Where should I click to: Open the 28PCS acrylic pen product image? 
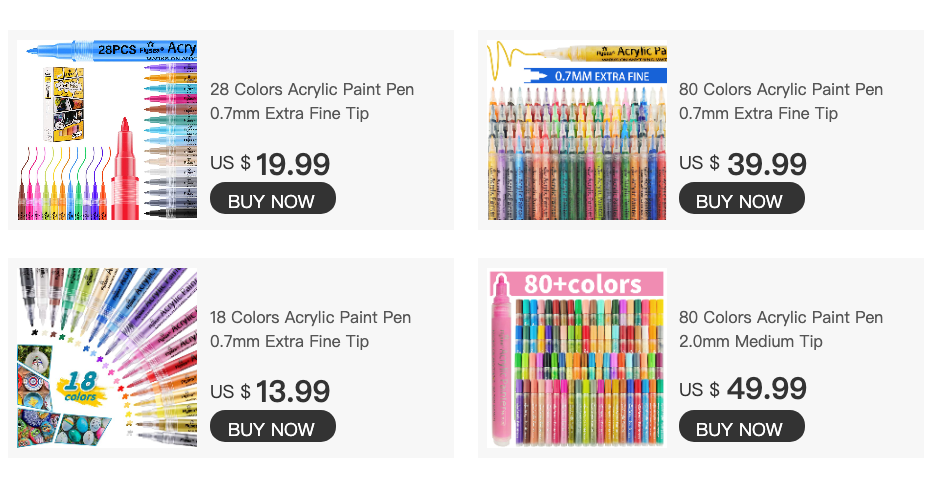click(x=107, y=130)
